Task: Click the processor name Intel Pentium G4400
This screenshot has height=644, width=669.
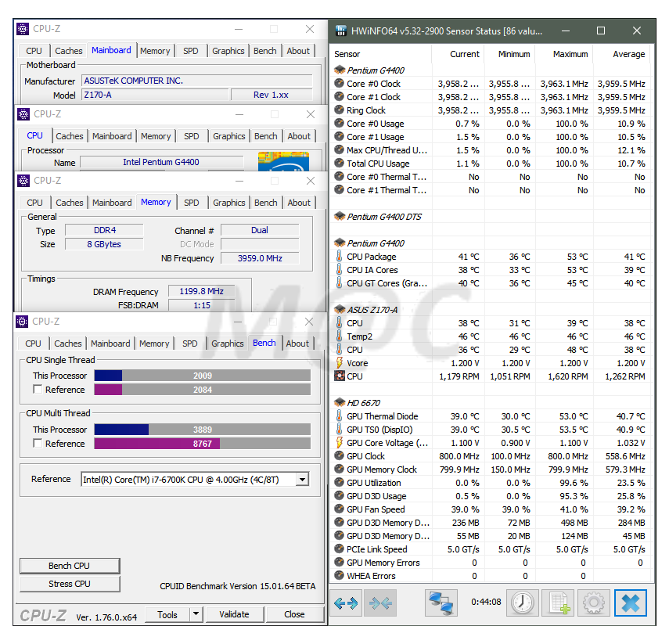Action: (161, 162)
